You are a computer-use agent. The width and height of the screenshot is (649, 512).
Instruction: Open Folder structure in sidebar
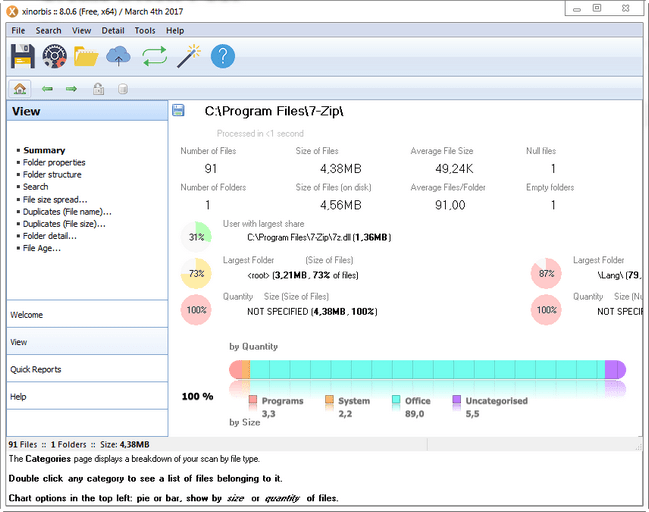click(52, 174)
